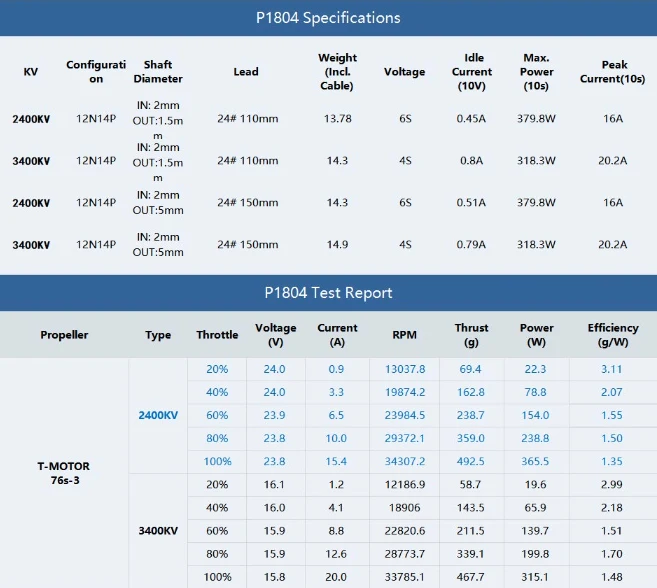This screenshot has width=657, height=588.
Task: Select the KV column header
Action: (31, 72)
